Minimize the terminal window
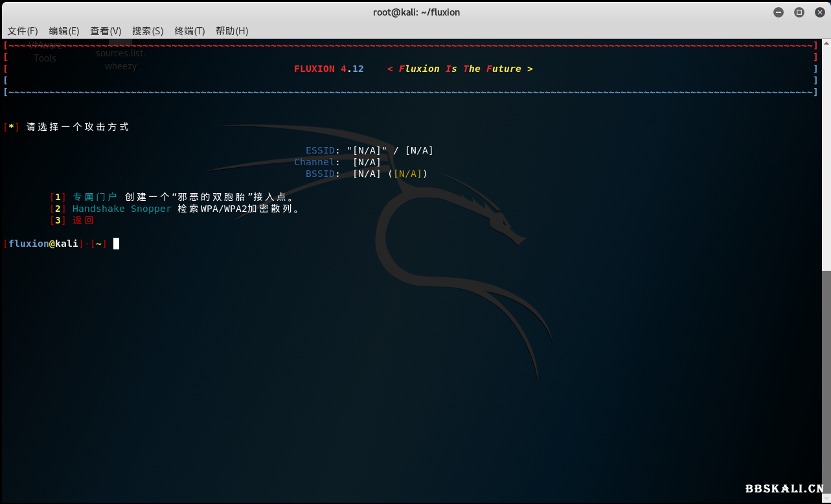The width and height of the screenshot is (831, 504). pos(779,12)
